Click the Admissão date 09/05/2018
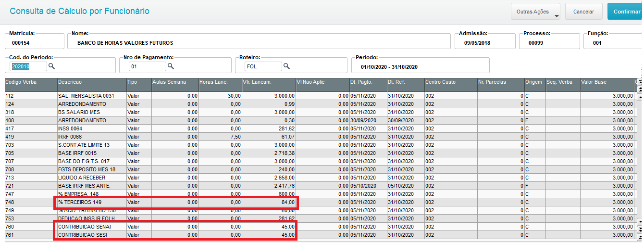 point(477,43)
